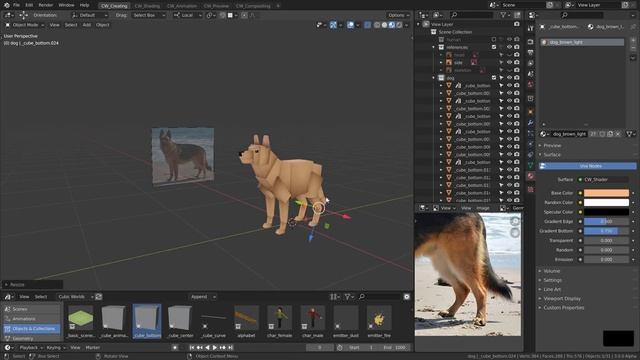Viewport: 640px width, 360px height.
Task: Toggle exclude checkbox for references collection
Action: coord(494,47)
